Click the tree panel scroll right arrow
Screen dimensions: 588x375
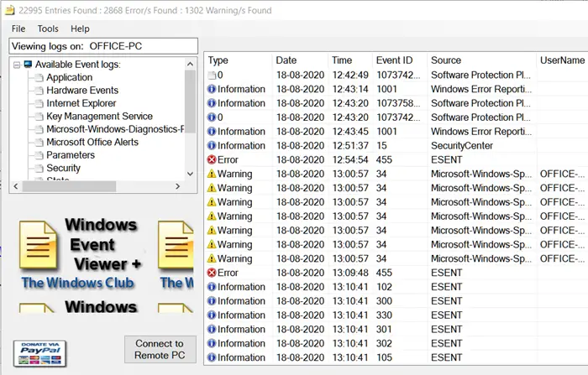(178, 186)
